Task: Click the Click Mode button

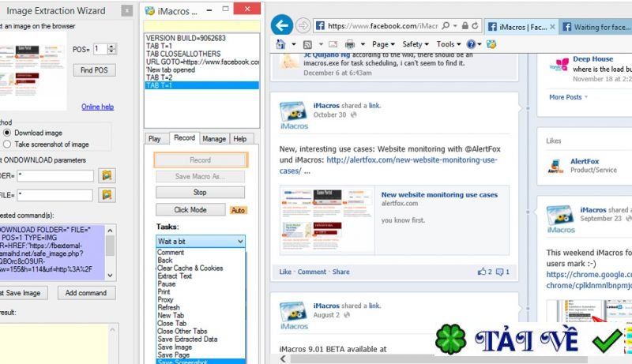Action: click(190, 210)
